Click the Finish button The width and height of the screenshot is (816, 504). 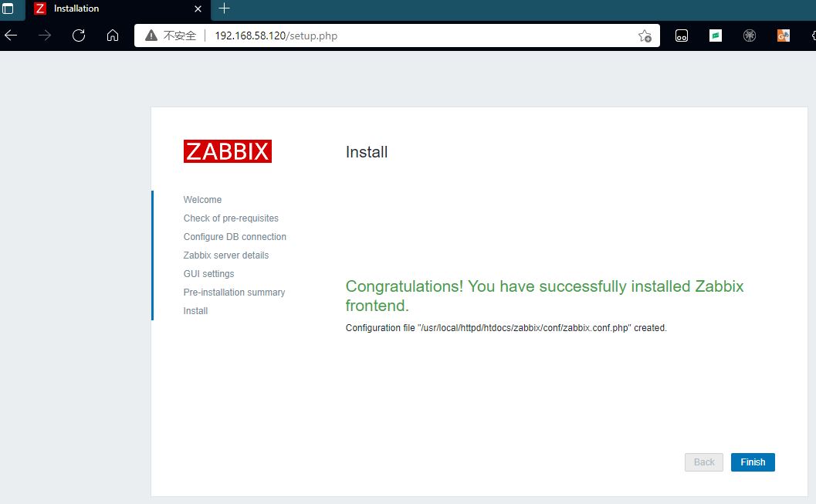coord(753,462)
